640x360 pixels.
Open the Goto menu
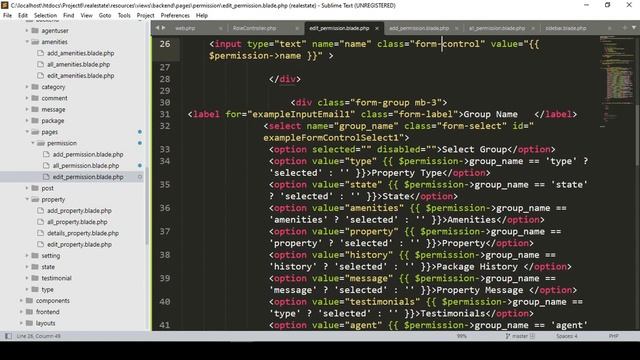click(105, 15)
